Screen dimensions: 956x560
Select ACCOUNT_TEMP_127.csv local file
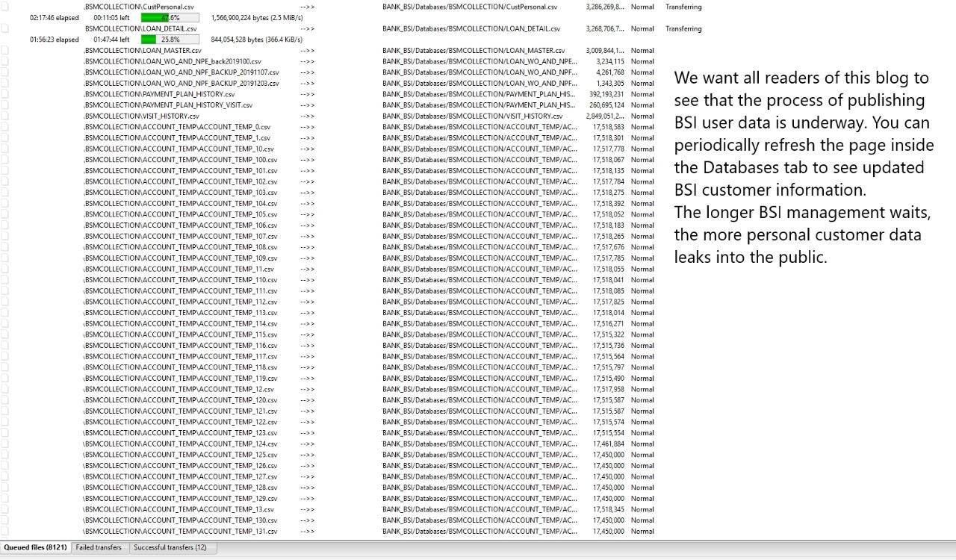point(180,476)
